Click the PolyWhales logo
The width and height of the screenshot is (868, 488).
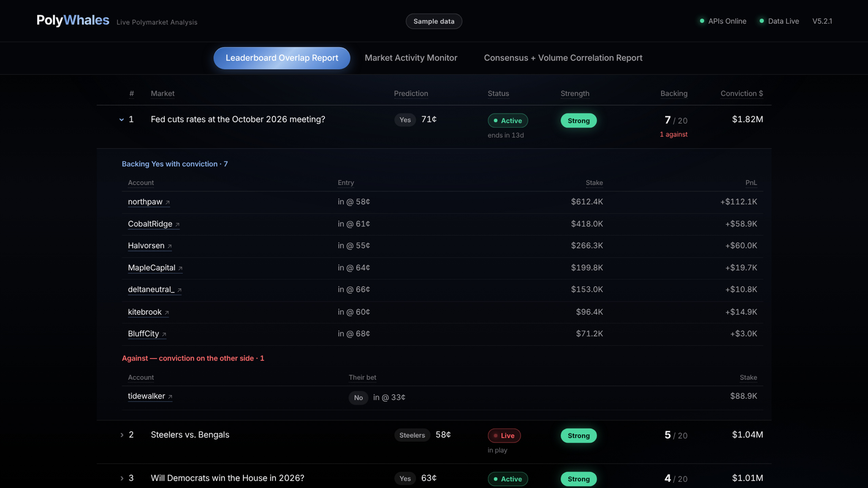73,20
